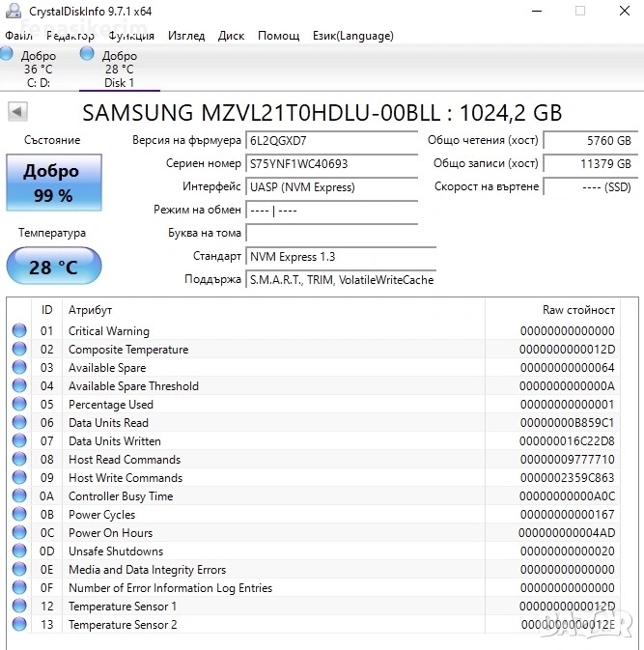
Task: Select the C: D: disk status orb
Action: (8, 54)
